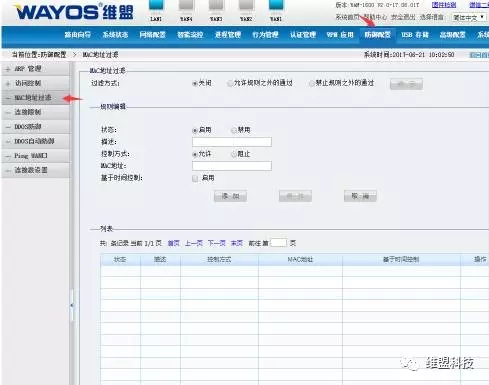The width and height of the screenshot is (489, 385).
Task: Click the MAC地址 input field
Action: tap(232, 166)
